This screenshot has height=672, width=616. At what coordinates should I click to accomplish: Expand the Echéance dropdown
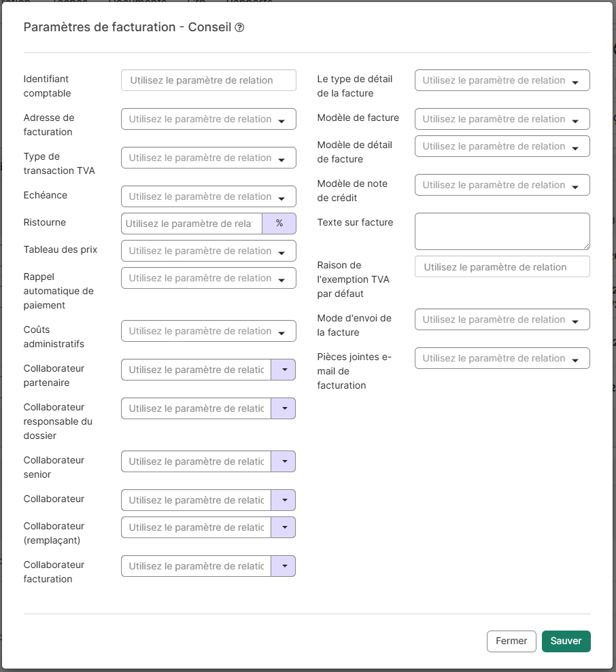tap(208, 196)
